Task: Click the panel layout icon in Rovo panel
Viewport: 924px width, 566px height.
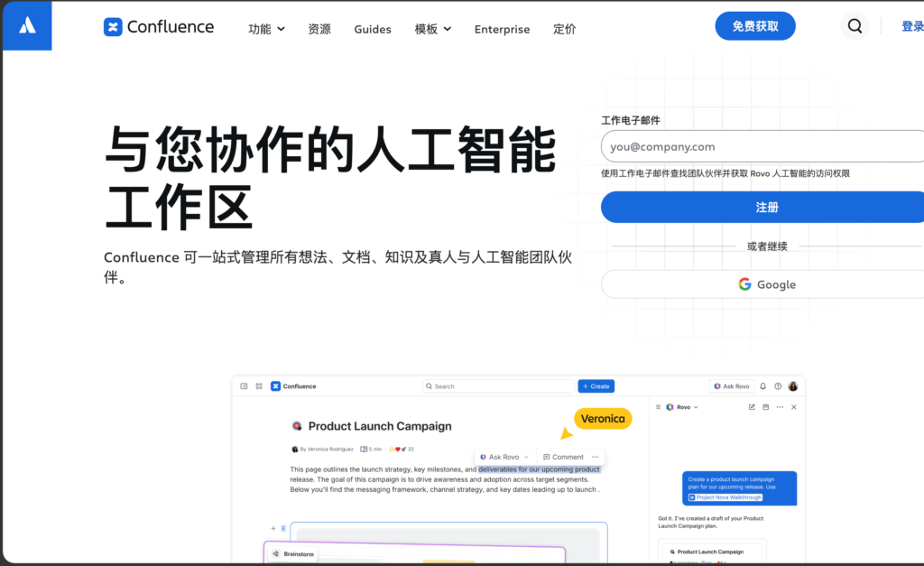Action: click(x=765, y=407)
